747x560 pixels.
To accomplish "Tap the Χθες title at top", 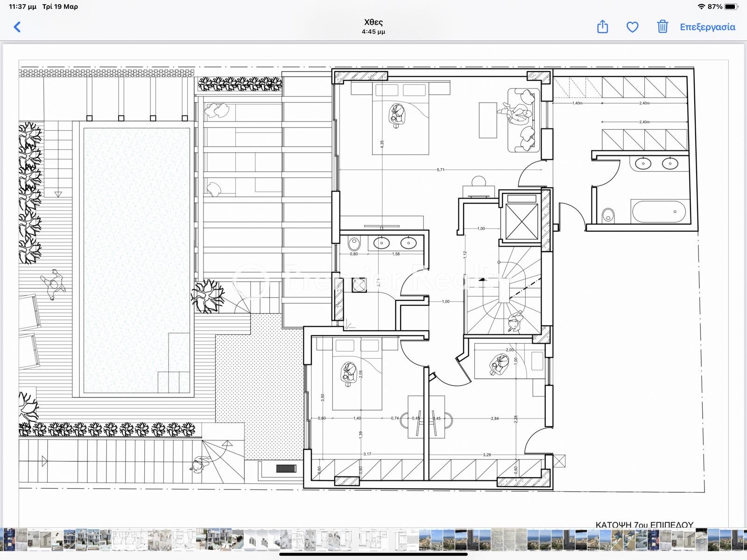I will [x=373, y=22].
